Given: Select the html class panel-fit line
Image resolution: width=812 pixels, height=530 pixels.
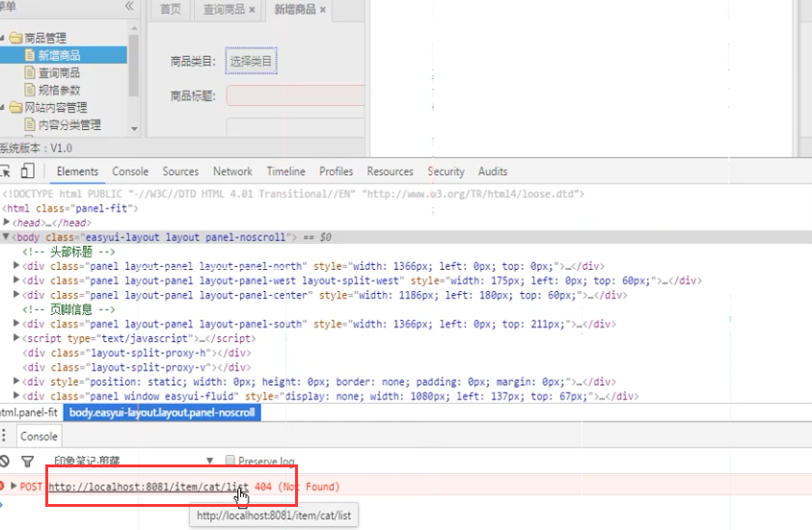Looking at the screenshot, I should pyautogui.click(x=70, y=208).
